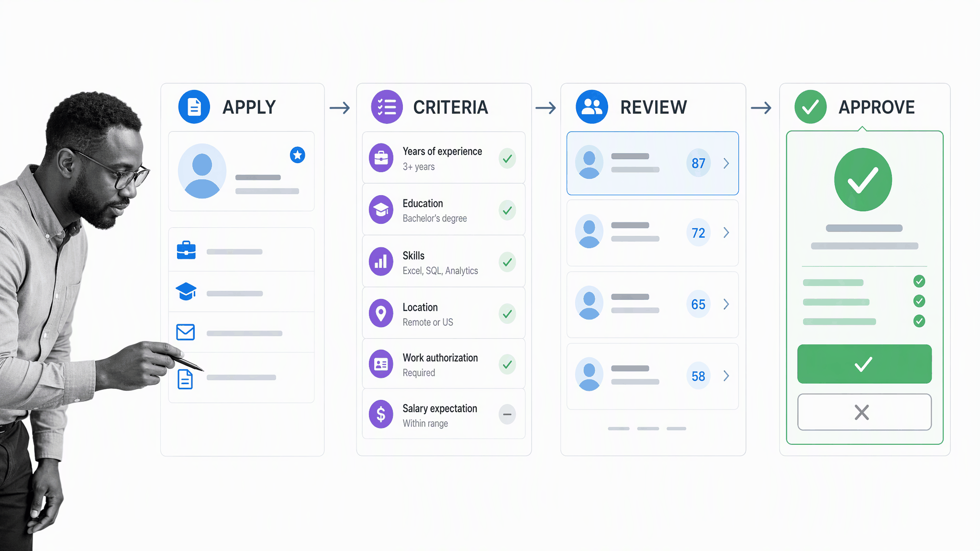Click the score badge 58
Screen dimensions: 980x551
pyautogui.click(x=698, y=376)
